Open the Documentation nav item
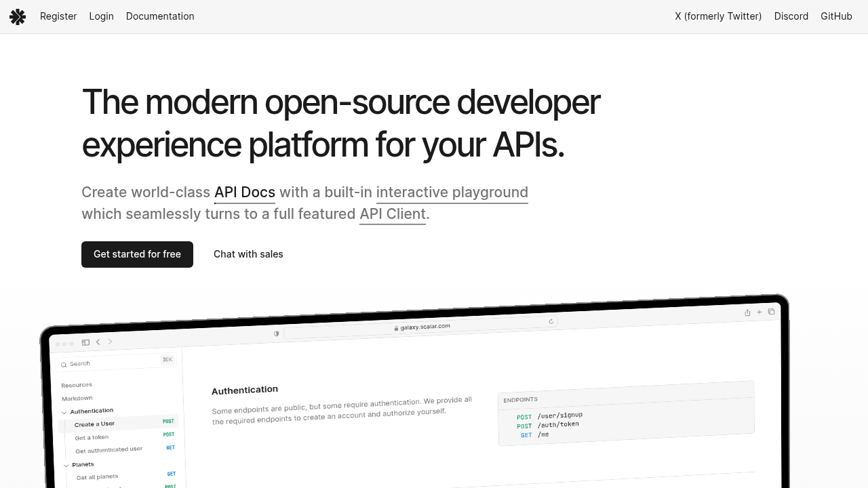 (160, 16)
